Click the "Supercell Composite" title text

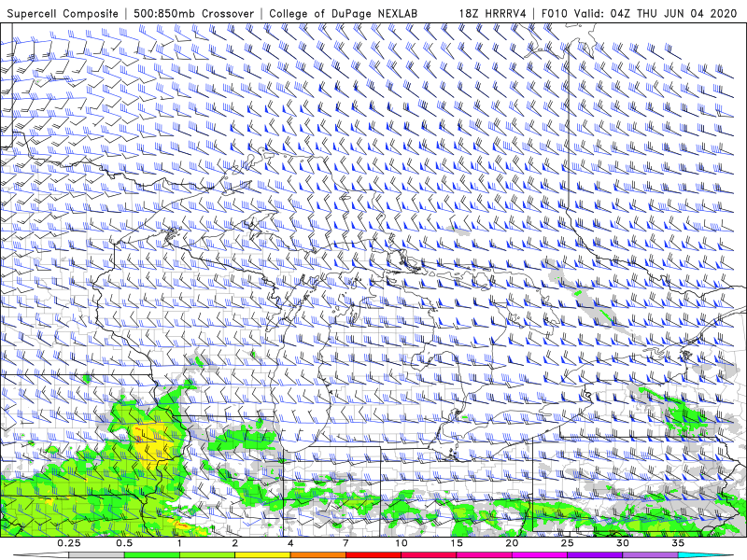63,13
